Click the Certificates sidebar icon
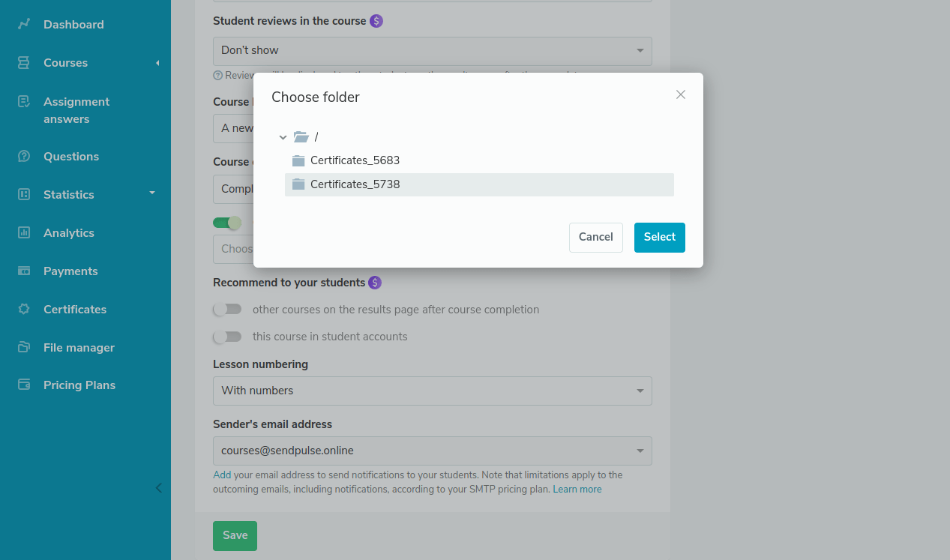 click(24, 309)
